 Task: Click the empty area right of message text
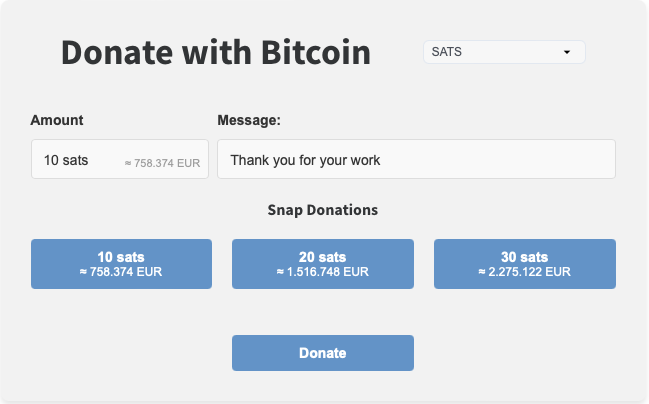tap(500, 160)
